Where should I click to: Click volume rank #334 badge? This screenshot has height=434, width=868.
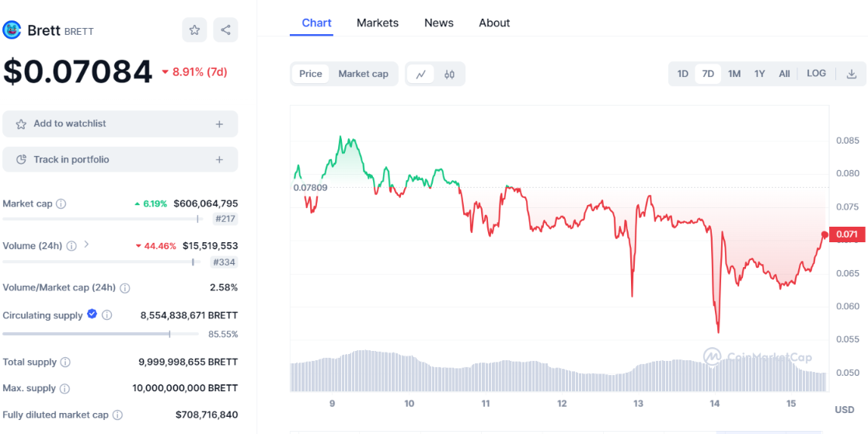click(225, 262)
